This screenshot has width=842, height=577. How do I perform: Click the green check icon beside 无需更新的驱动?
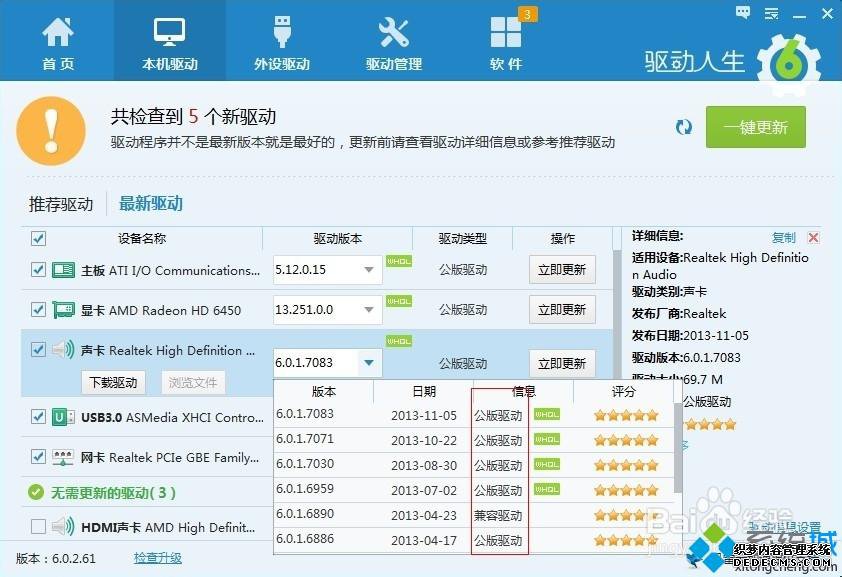[36, 492]
